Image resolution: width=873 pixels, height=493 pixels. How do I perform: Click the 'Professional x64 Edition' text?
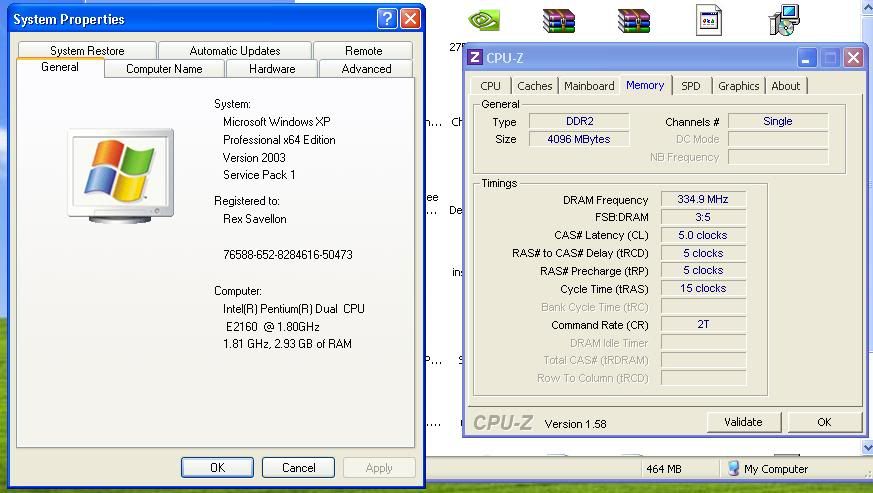[x=279, y=140]
